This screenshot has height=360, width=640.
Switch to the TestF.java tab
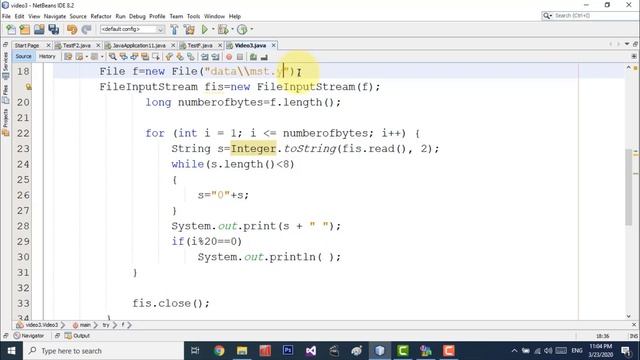click(x=200, y=45)
